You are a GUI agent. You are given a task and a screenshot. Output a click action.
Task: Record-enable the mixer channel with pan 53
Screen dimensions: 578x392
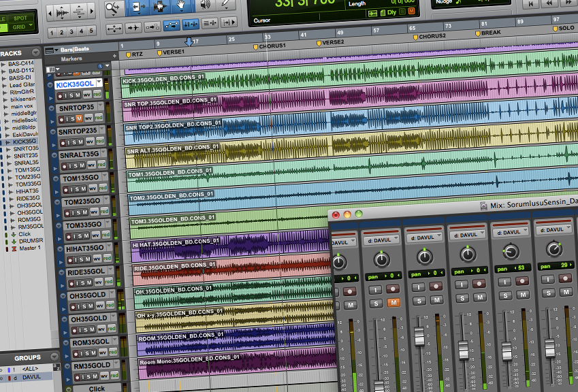click(x=522, y=281)
